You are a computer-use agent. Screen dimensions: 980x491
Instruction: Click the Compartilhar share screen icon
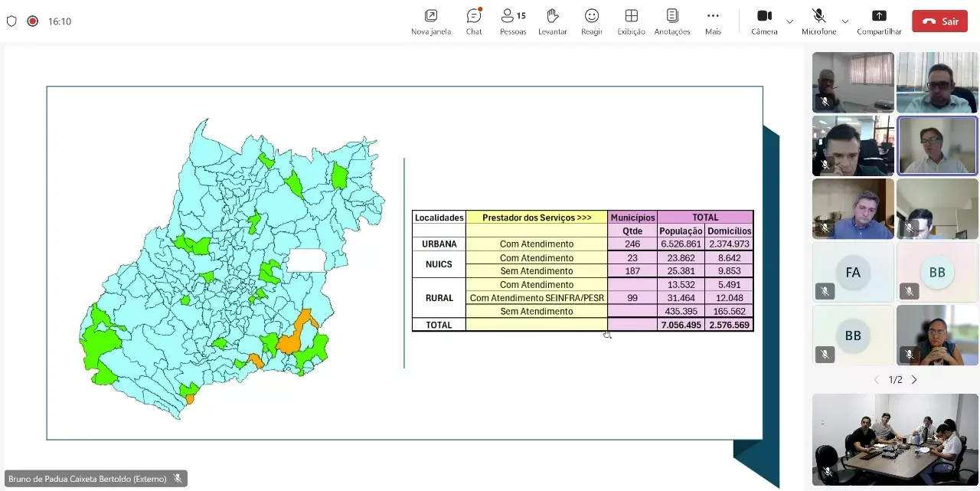(879, 21)
